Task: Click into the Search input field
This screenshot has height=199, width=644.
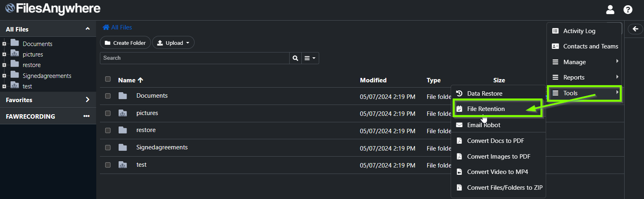Action: click(195, 58)
